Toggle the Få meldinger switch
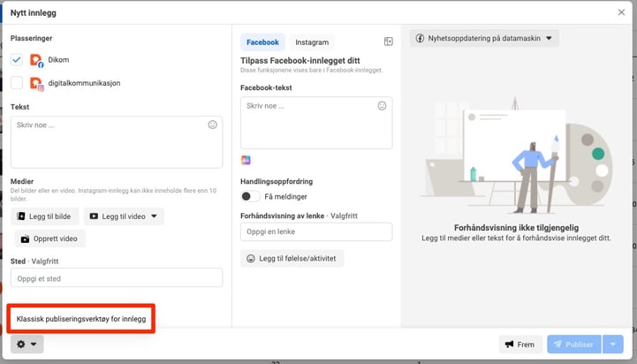Screen dimensions: 637x364 click(x=250, y=197)
